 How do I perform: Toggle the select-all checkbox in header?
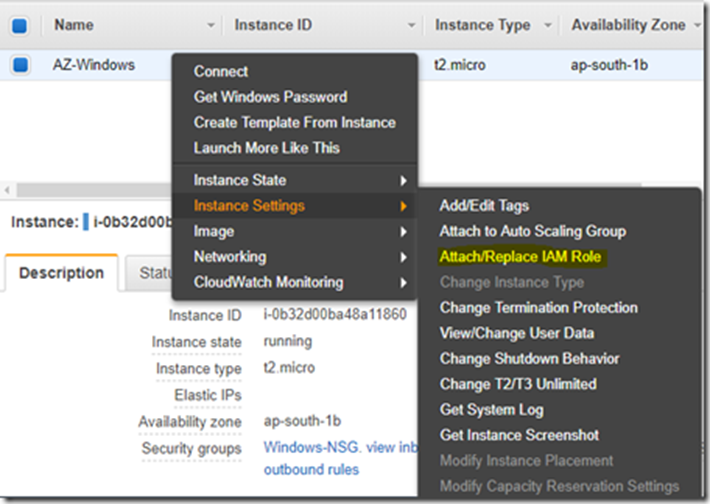click(19, 25)
